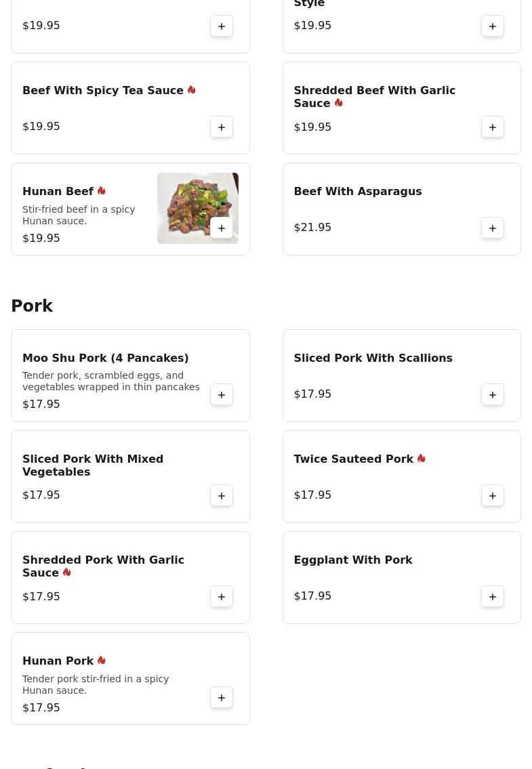532x769 pixels.
Task: Add Hunan Pork to order
Action: coord(222,698)
